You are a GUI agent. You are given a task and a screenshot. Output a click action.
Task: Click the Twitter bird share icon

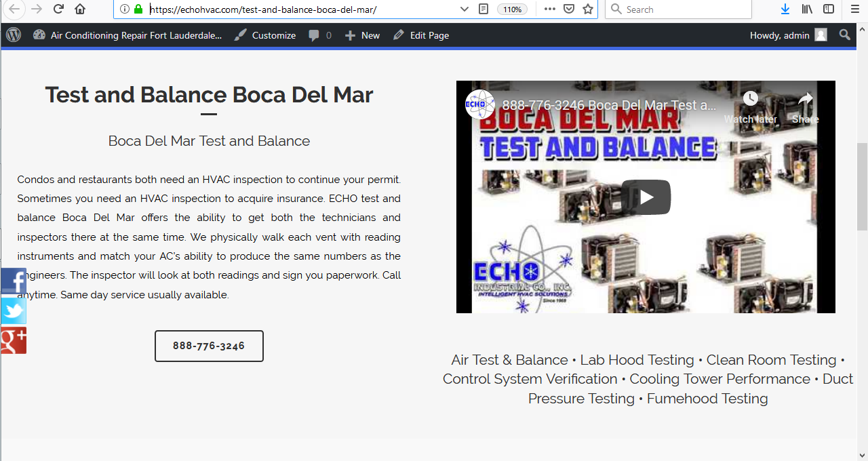pos(14,311)
